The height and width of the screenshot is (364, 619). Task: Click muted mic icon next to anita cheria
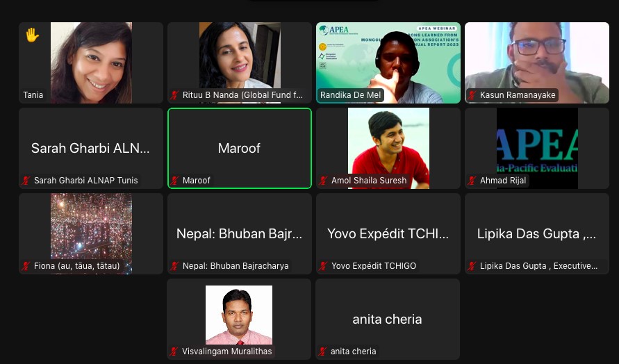[x=322, y=351]
